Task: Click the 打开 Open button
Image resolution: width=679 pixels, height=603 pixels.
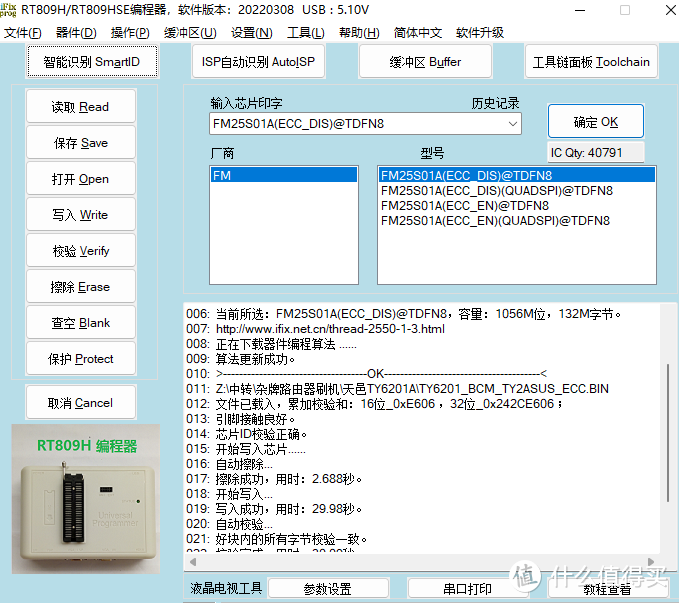Action: pyautogui.click(x=81, y=178)
